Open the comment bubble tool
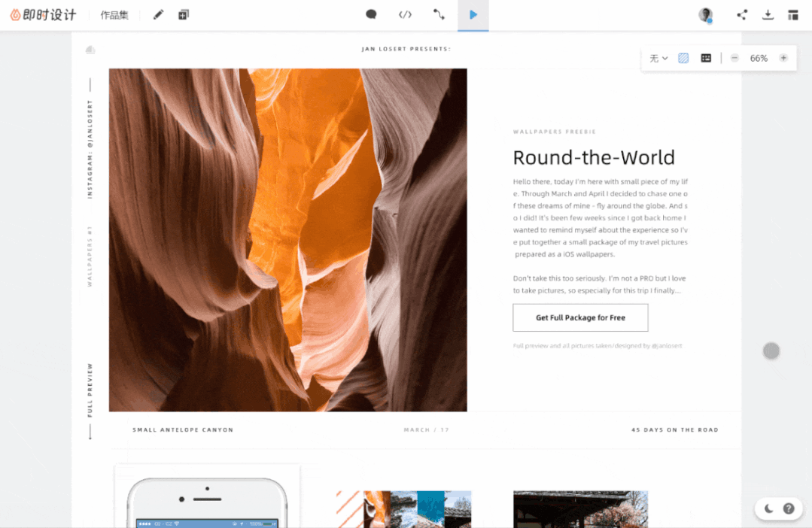The height and width of the screenshot is (528, 812). tap(371, 14)
